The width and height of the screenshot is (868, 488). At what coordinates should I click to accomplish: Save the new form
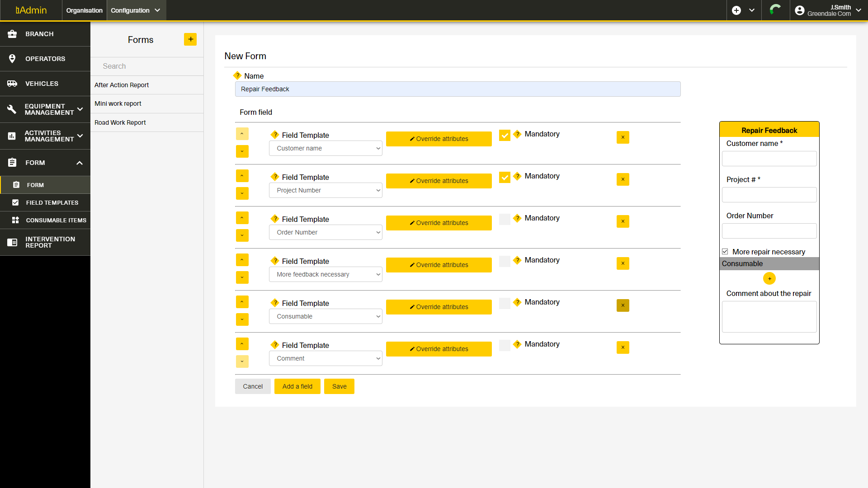coord(339,386)
